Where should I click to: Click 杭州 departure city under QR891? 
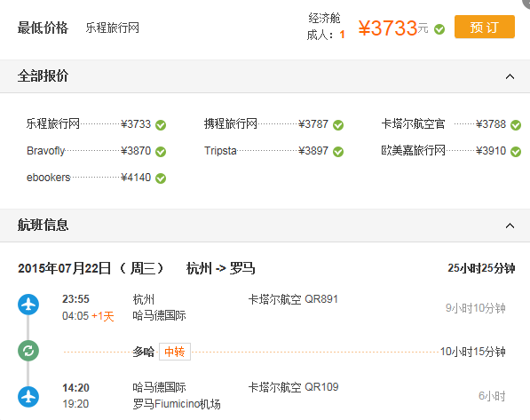coord(143,299)
